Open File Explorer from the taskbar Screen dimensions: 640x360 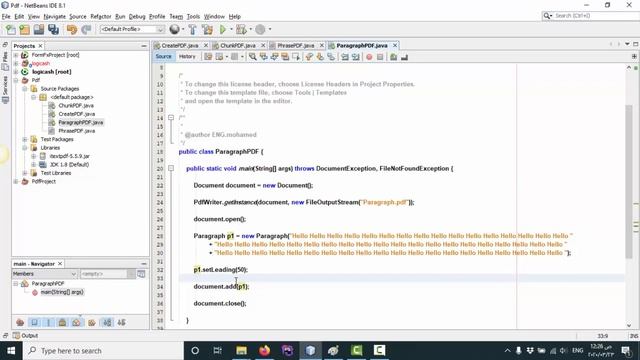tap(241, 351)
